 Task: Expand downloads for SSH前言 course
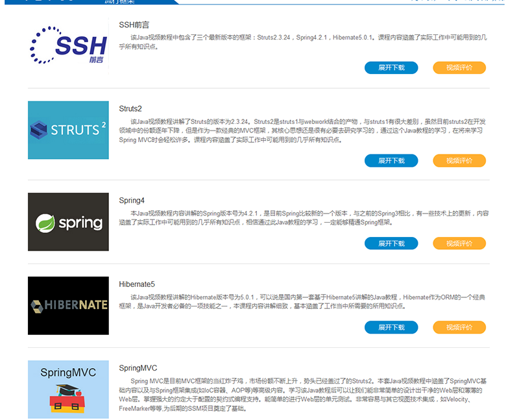[x=391, y=68]
